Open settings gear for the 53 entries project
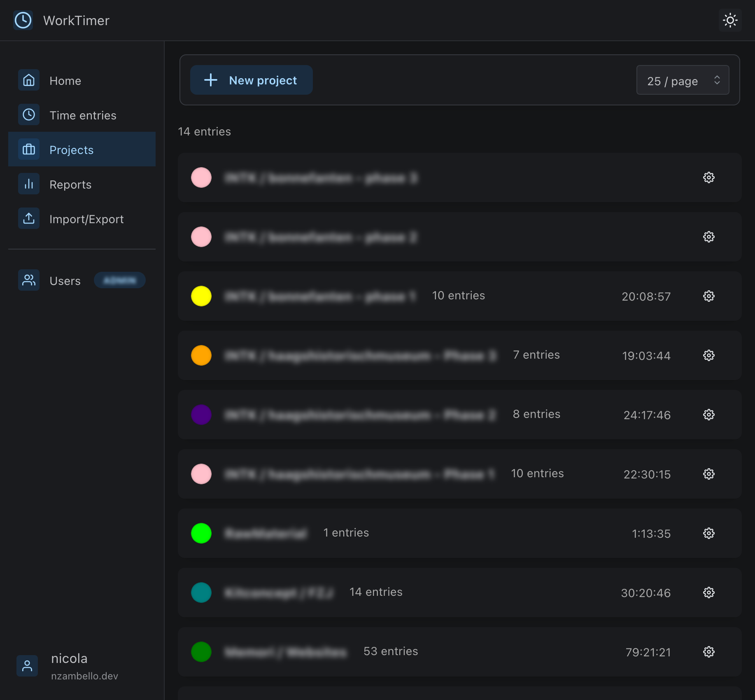This screenshot has height=700, width=755. (708, 652)
